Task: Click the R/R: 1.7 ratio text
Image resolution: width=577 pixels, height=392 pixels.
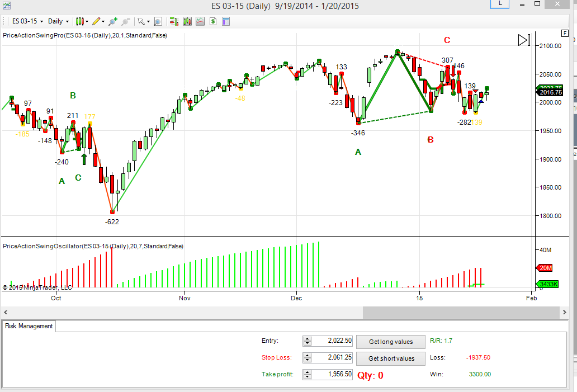Action: click(441, 341)
